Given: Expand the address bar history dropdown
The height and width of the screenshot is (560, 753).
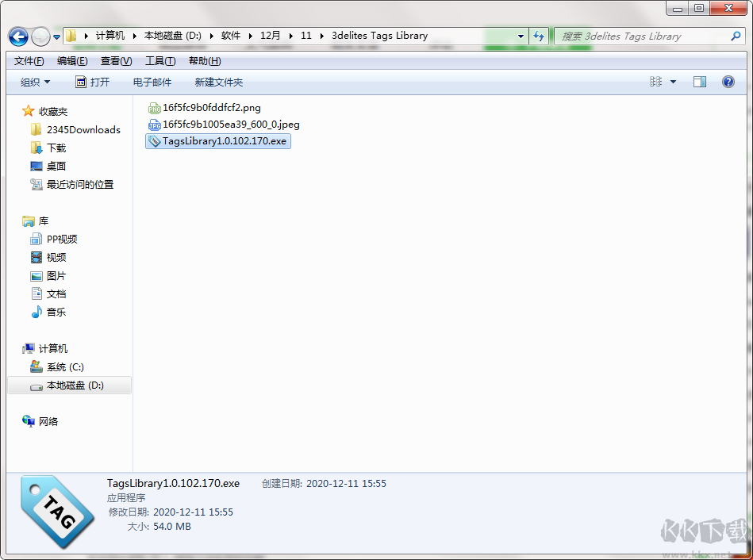Looking at the screenshot, I should 521,36.
